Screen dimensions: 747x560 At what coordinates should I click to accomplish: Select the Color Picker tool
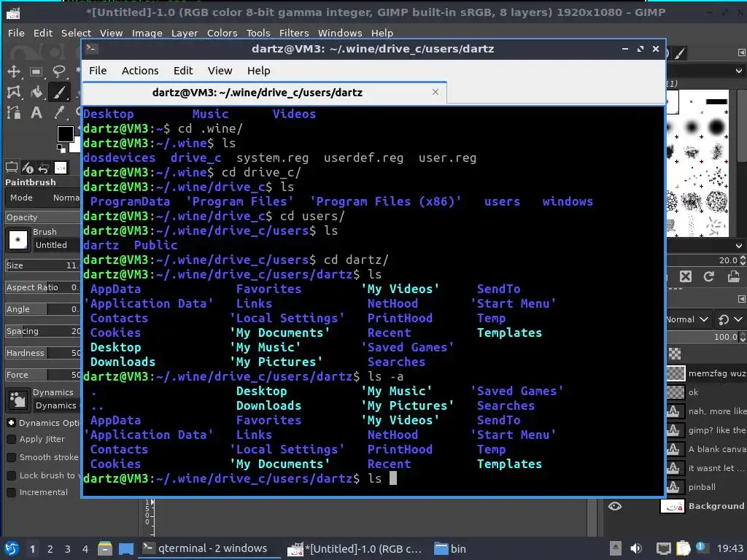(58, 112)
